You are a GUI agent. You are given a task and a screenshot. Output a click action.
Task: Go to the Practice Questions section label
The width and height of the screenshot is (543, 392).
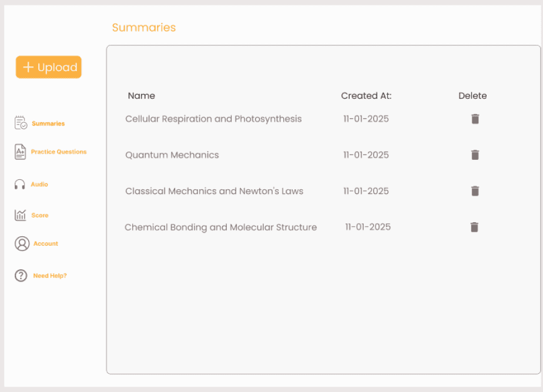tap(59, 152)
